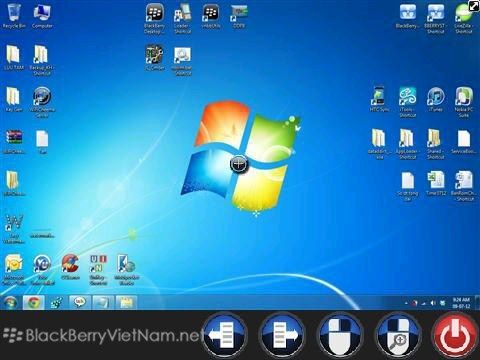Show hidden tray icons arrow
480x360 pixels.
[x=406, y=303]
